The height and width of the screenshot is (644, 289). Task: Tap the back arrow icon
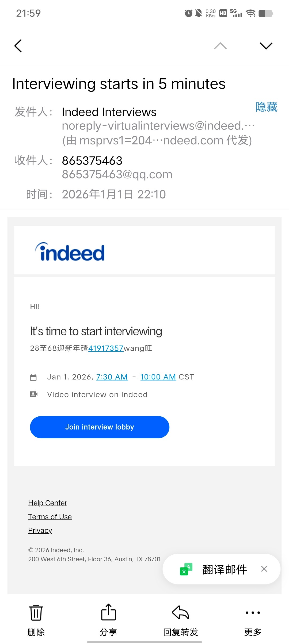[x=18, y=46]
